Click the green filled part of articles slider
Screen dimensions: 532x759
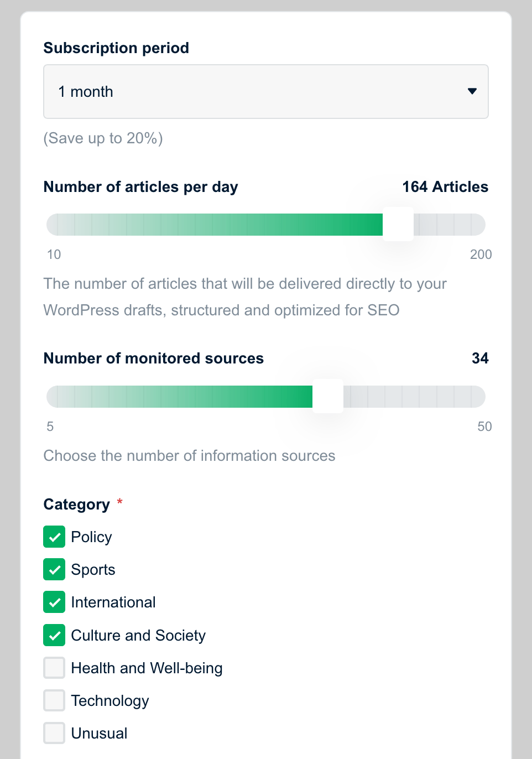[221, 225]
